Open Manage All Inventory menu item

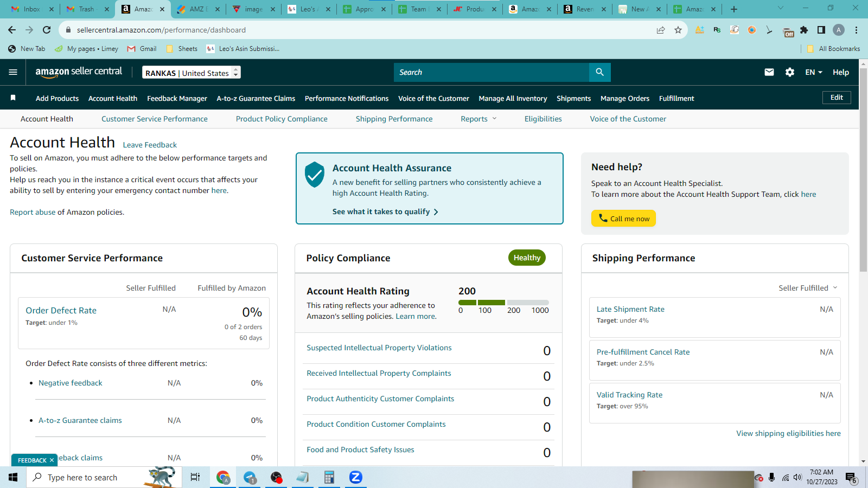click(513, 98)
